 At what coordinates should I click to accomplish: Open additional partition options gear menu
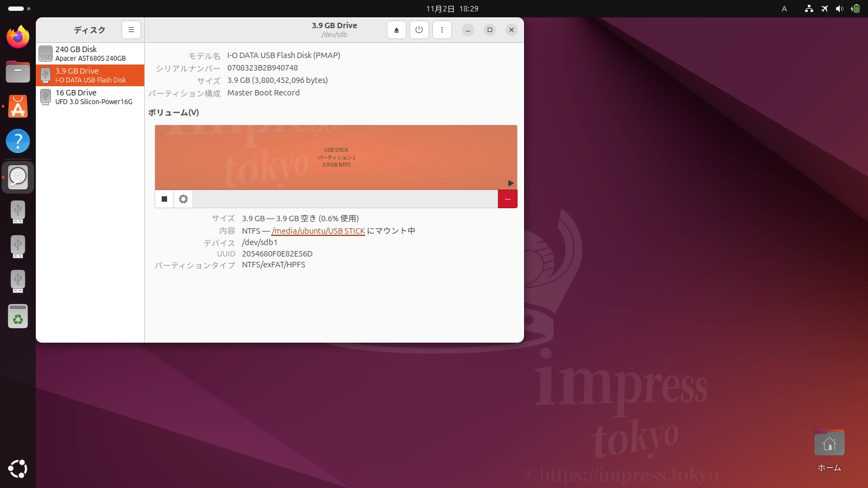[x=183, y=199]
